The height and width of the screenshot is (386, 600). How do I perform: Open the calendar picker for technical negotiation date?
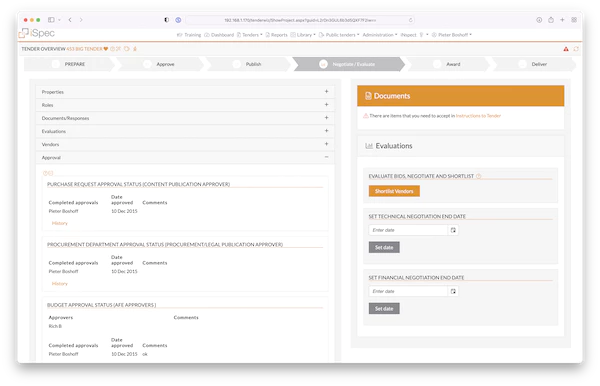[453, 230]
